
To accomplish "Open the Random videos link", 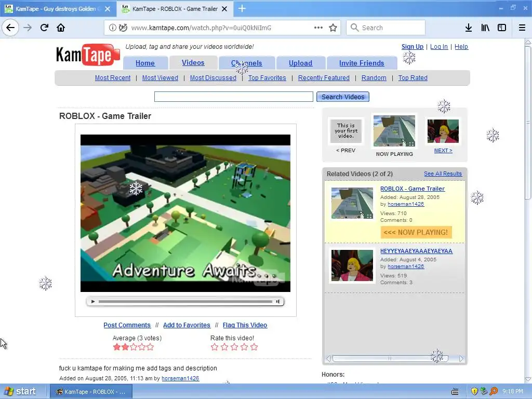I will [x=374, y=78].
